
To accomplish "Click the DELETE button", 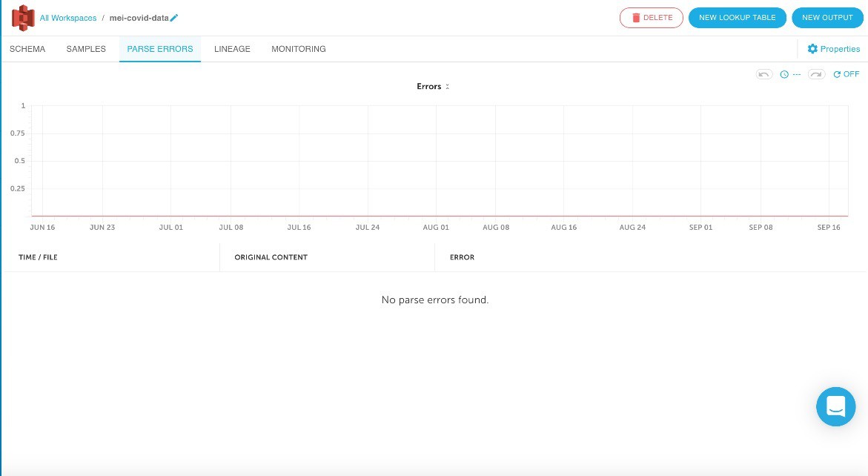I will click(x=651, y=18).
